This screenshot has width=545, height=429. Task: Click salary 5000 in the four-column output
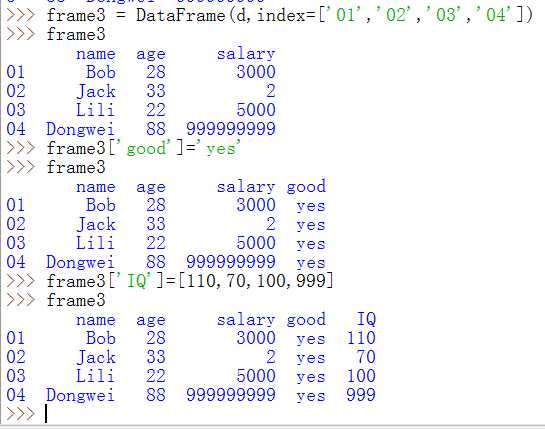(256, 243)
